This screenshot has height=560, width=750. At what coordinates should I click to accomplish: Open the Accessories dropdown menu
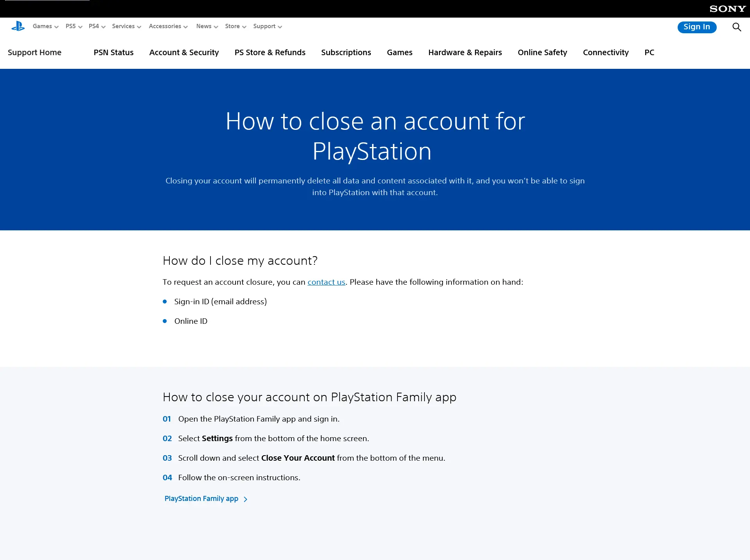coord(168,26)
